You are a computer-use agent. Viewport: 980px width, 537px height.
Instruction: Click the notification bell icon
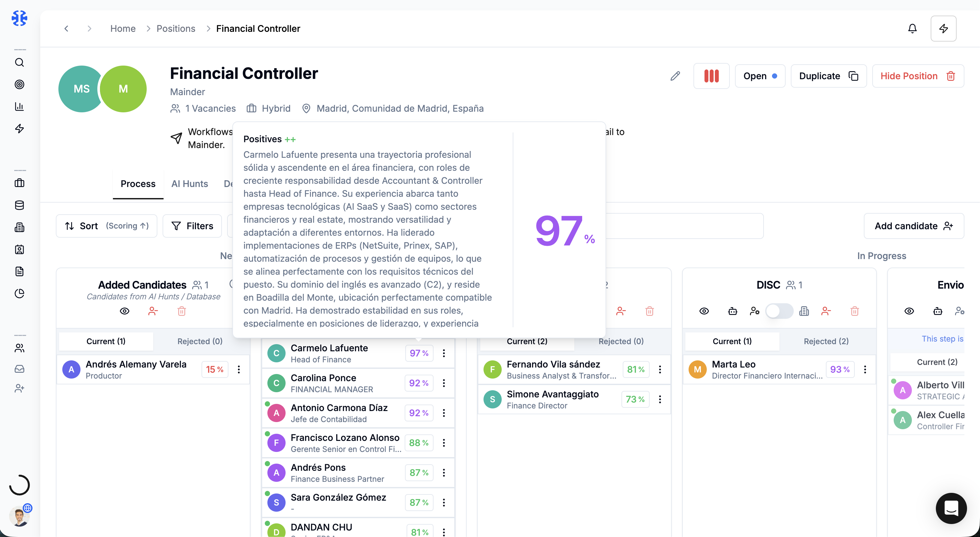(x=912, y=29)
